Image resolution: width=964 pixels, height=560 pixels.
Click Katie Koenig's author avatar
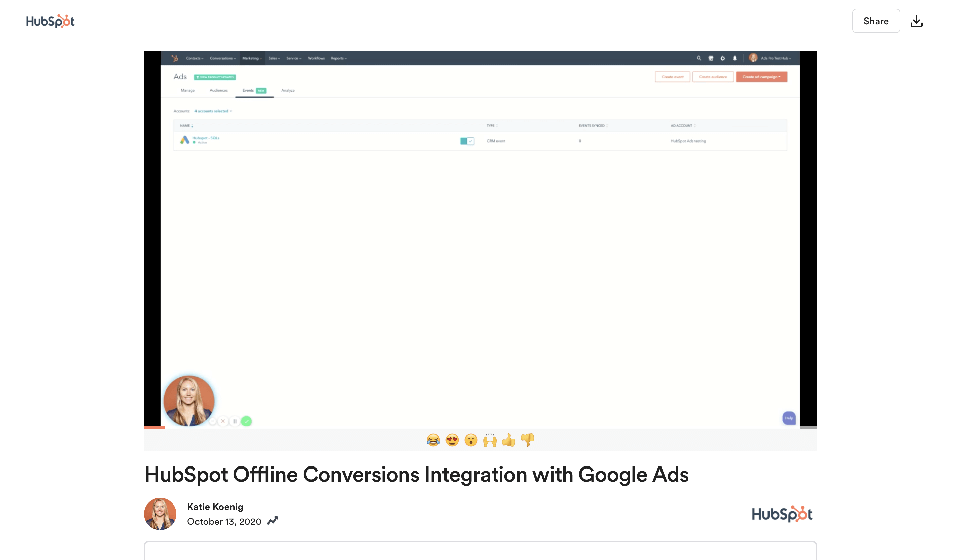click(x=160, y=514)
